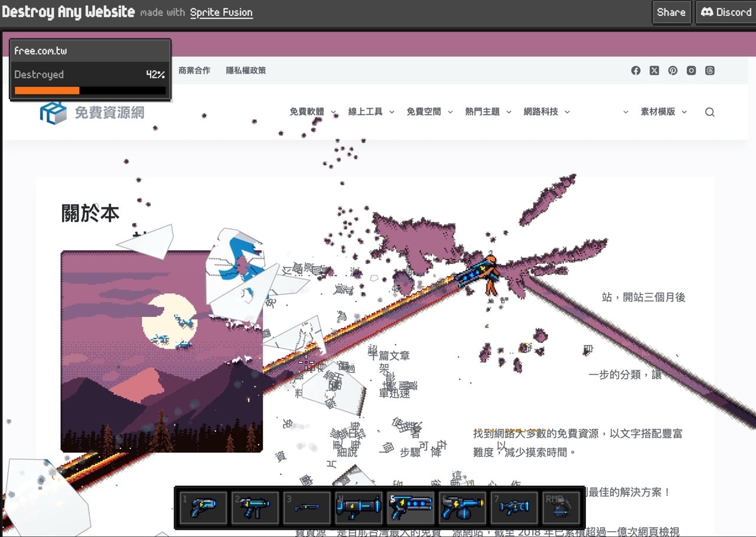This screenshot has width=756, height=537.
Task: Open the Sprite Fusion link
Action: tap(221, 12)
